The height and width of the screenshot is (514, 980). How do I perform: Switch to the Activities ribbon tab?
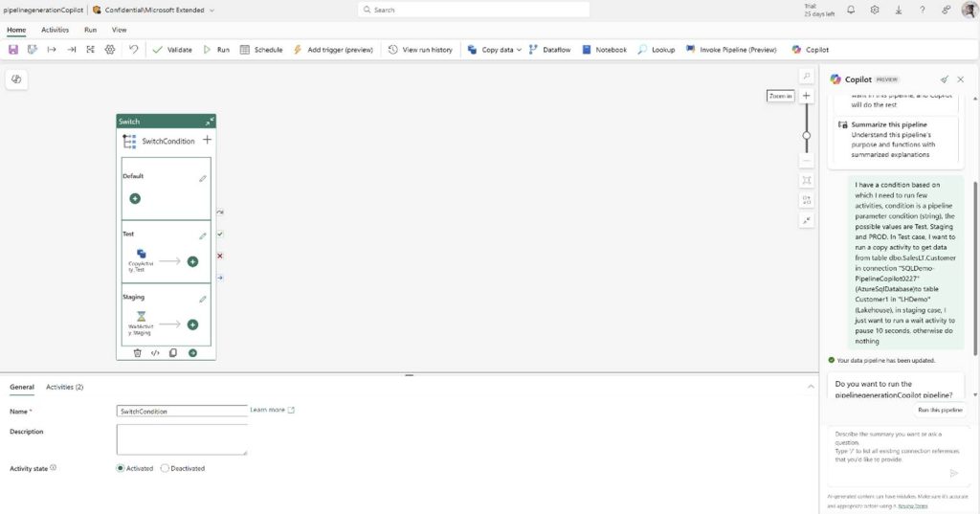point(55,30)
